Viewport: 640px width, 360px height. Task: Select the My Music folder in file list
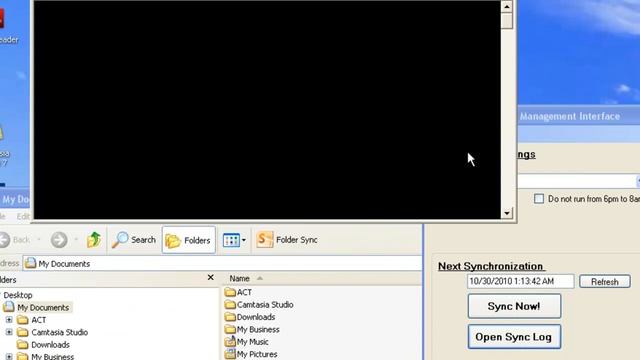click(x=247, y=342)
